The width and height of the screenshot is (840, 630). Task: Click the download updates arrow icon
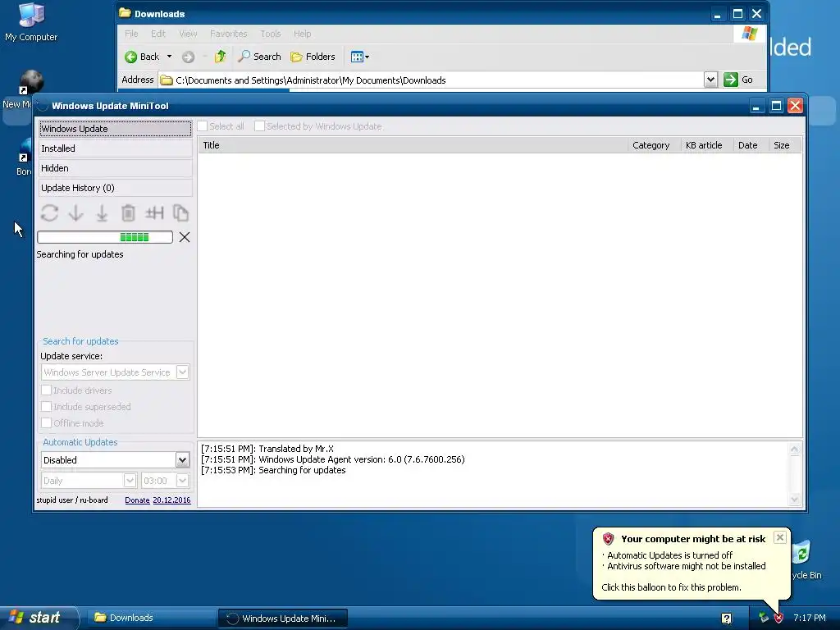(x=75, y=213)
